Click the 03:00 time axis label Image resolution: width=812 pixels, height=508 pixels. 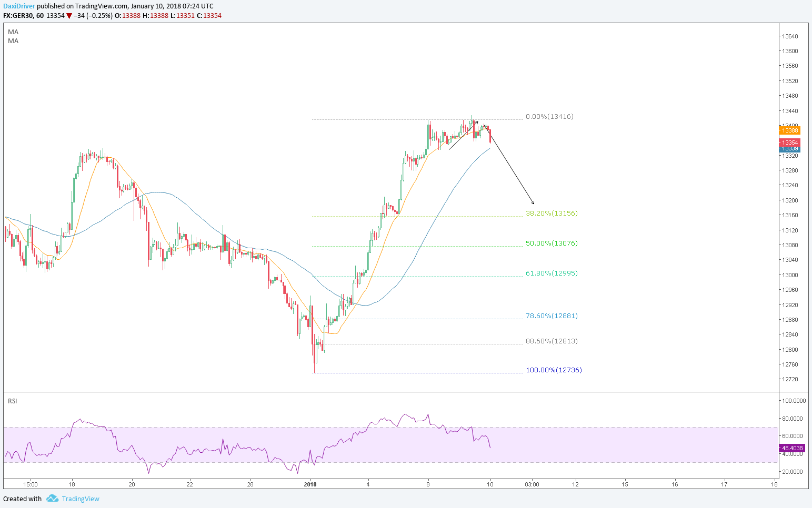[532, 485]
